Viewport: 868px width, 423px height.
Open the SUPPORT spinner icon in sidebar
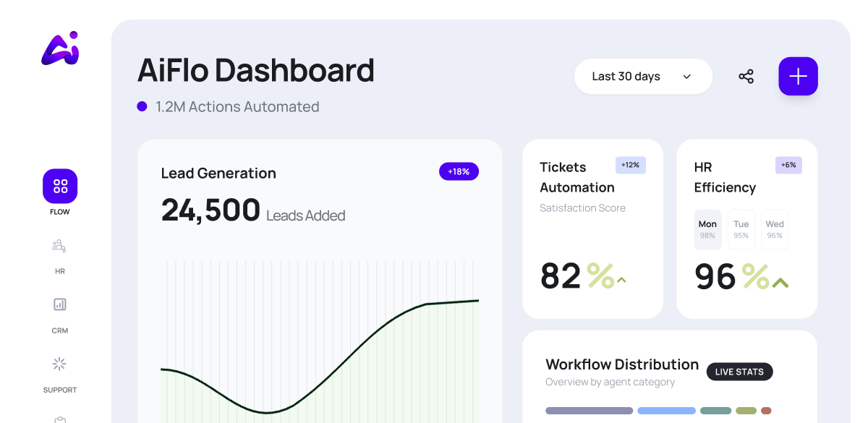coord(59,364)
